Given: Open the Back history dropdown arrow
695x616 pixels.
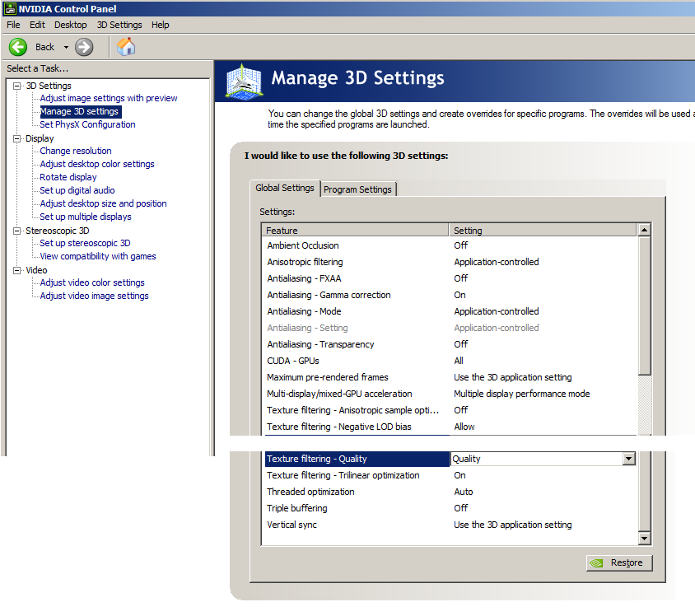Looking at the screenshot, I should (66, 47).
